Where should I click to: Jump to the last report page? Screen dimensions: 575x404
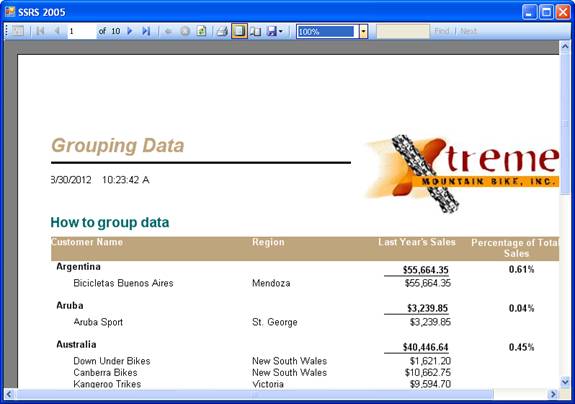click(x=146, y=31)
